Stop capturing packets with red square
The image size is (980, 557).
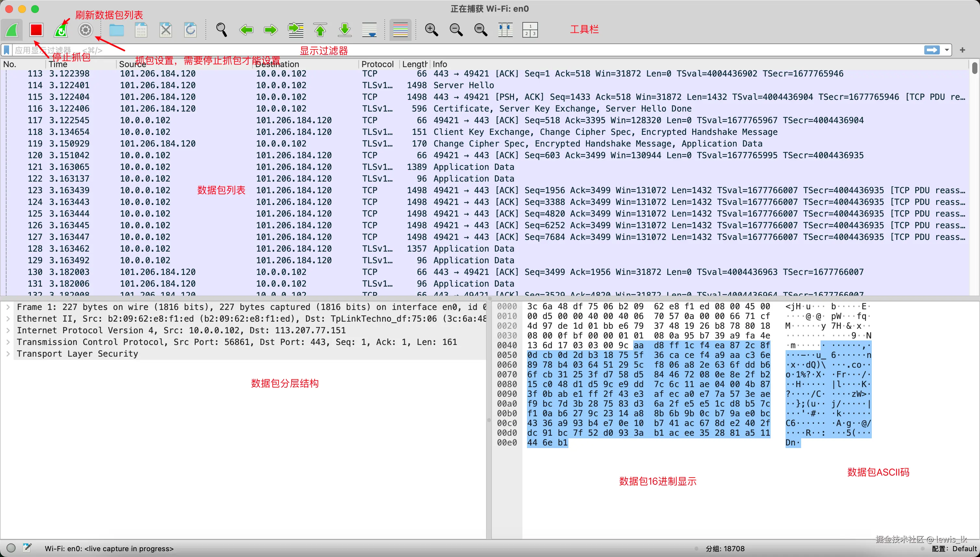[36, 30]
